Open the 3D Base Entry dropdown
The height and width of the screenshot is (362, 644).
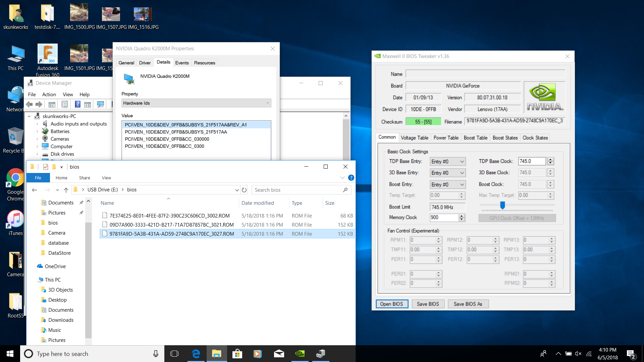point(448,173)
